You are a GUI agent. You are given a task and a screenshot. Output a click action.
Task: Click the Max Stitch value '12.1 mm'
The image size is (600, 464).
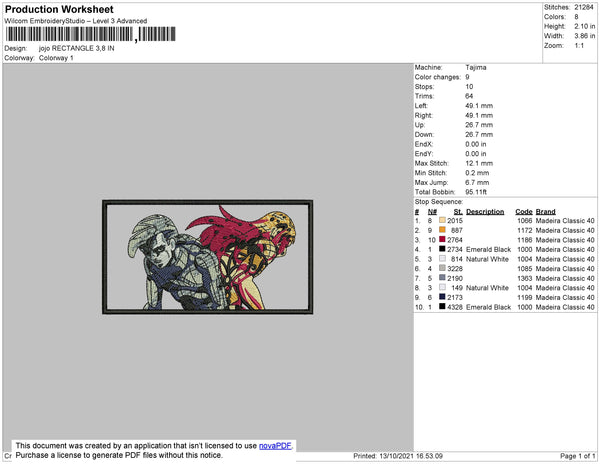pyautogui.click(x=479, y=163)
